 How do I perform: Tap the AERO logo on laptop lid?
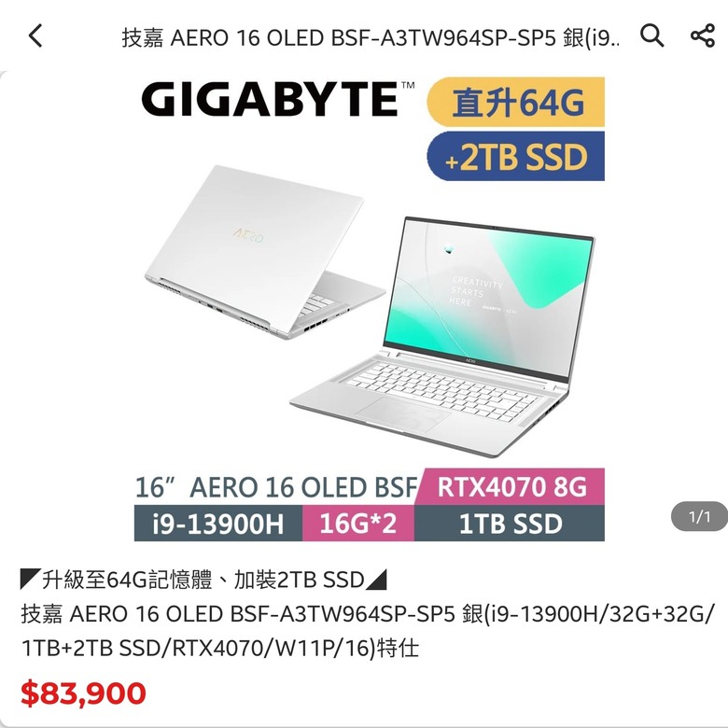point(248,235)
